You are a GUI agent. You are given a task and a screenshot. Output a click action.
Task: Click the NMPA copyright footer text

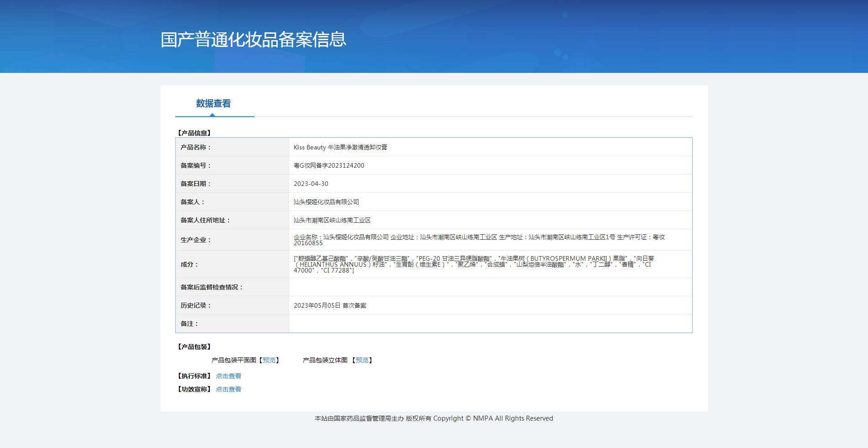pos(434,418)
